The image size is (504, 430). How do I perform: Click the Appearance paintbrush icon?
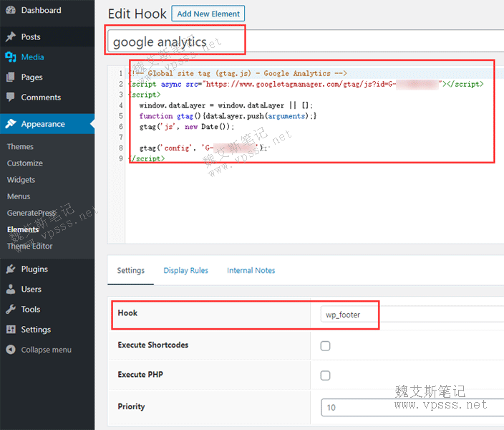[x=11, y=123]
